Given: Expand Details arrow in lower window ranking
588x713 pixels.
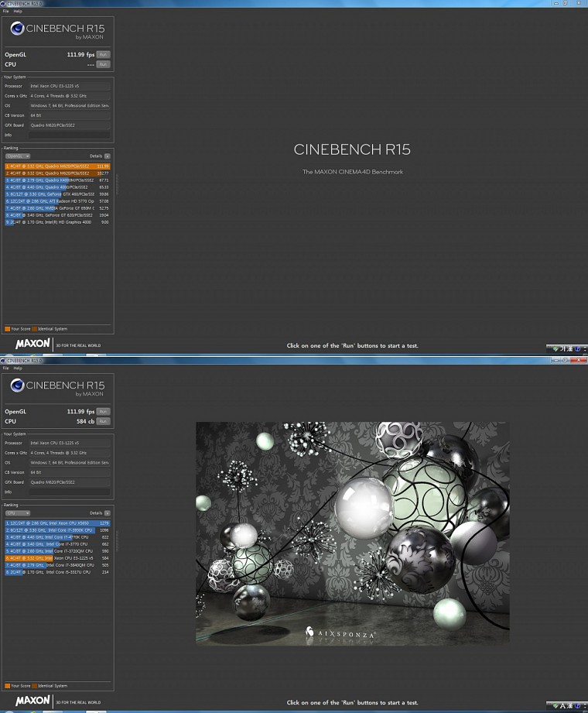Looking at the screenshot, I should (x=108, y=513).
